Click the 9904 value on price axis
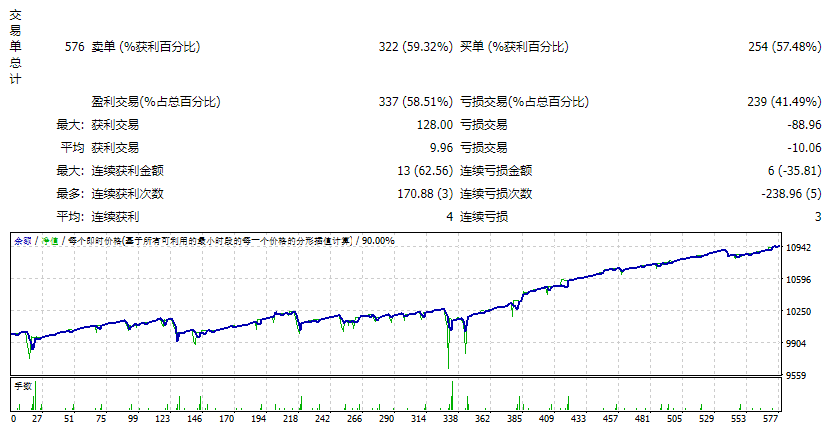 pos(796,344)
